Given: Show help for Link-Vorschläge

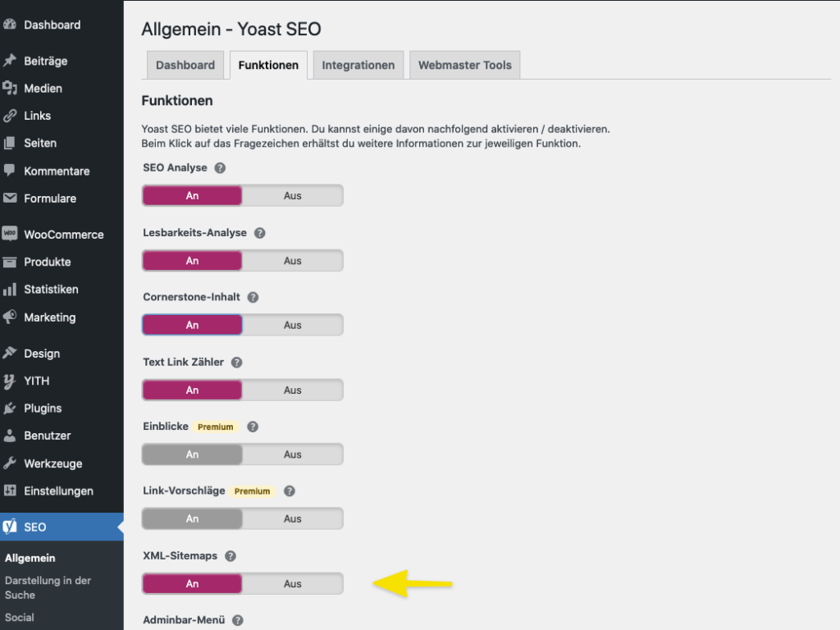Looking at the screenshot, I should (290, 491).
